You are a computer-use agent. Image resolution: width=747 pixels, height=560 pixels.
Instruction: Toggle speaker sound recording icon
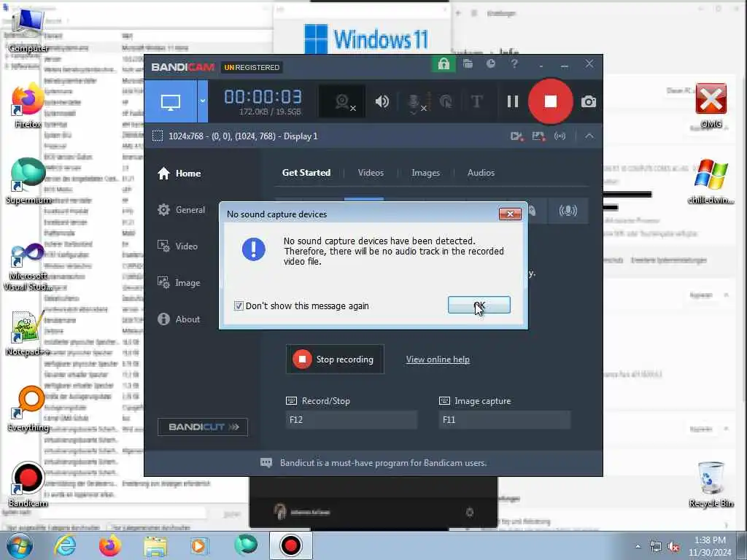(x=382, y=101)
